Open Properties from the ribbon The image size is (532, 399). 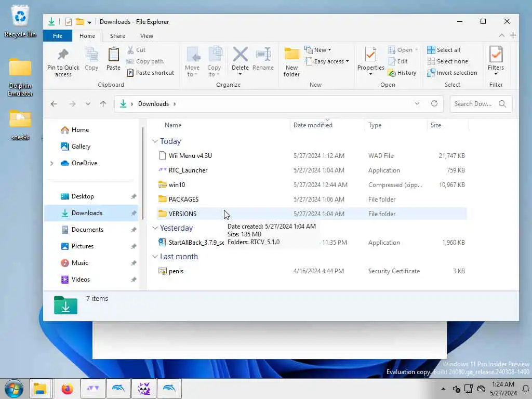[x=370, y=61]
